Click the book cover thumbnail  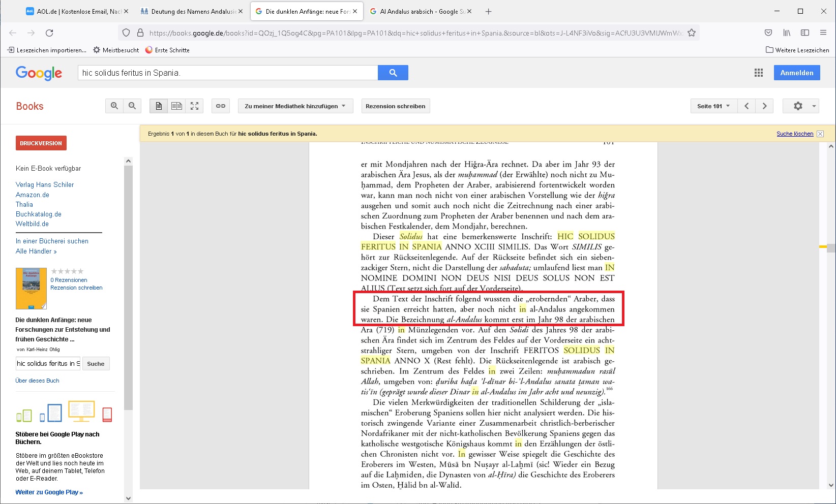coord(31,289)
